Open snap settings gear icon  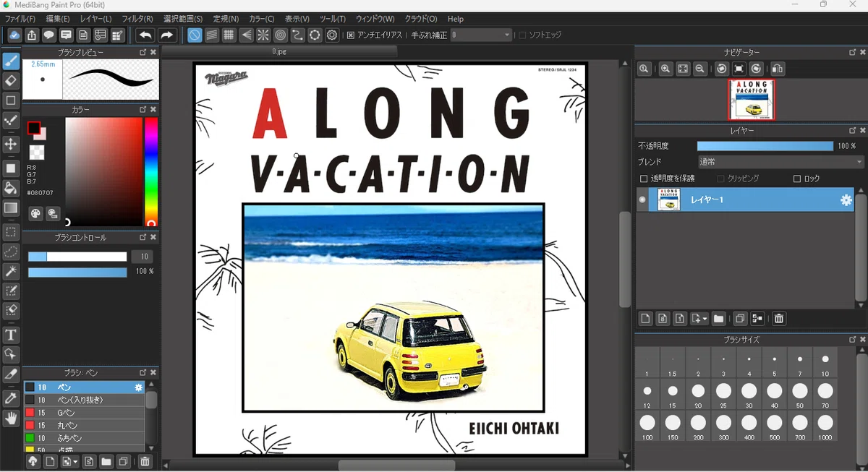[332, 35]
